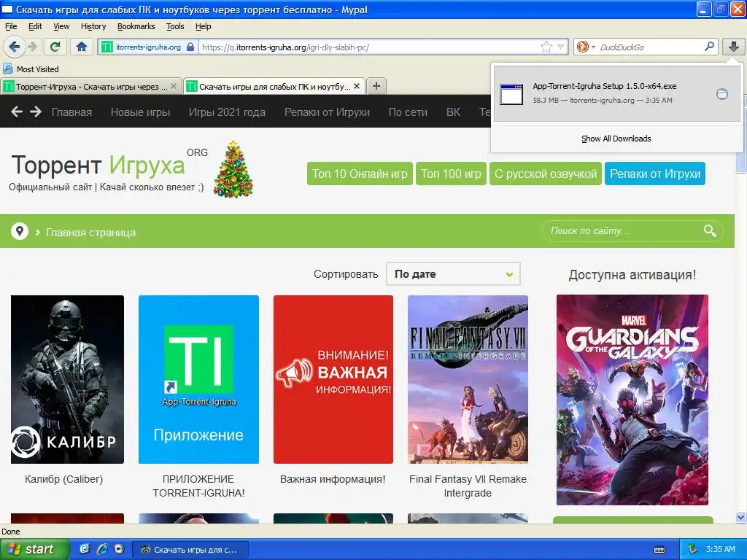
Task: Open Калибр game cover thumbnail
Action: coord(67,379)
